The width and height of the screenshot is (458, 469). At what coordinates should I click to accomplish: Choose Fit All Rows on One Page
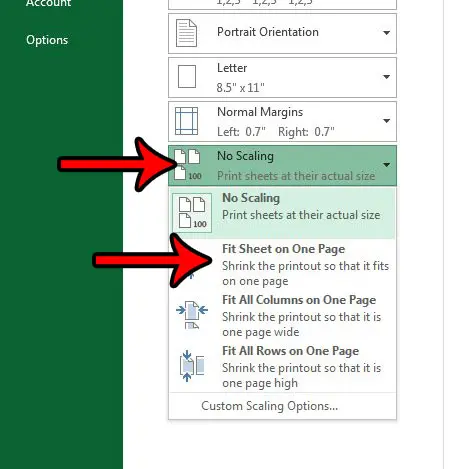(x=282, y=367)
